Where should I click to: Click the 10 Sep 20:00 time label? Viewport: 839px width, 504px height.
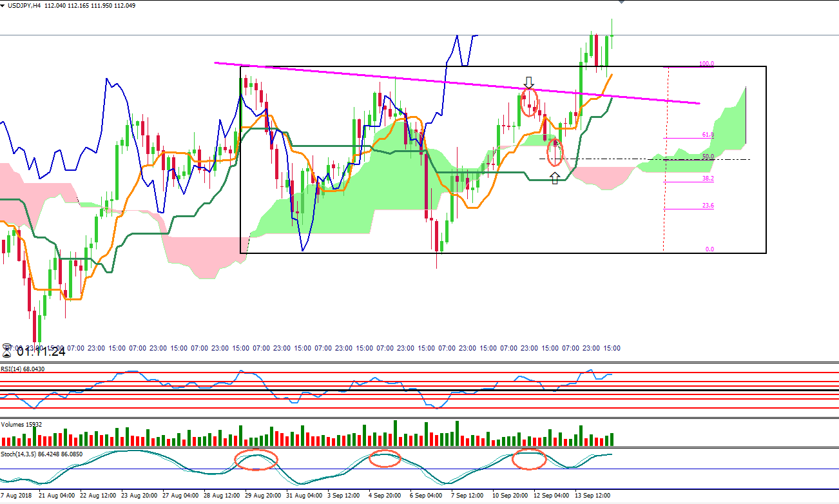pos(511,496)
